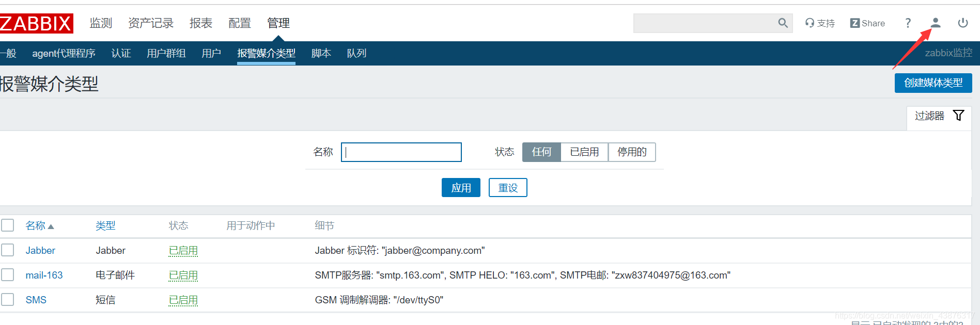
Task: Sort by 类型 column header
Action: point(105,225)
